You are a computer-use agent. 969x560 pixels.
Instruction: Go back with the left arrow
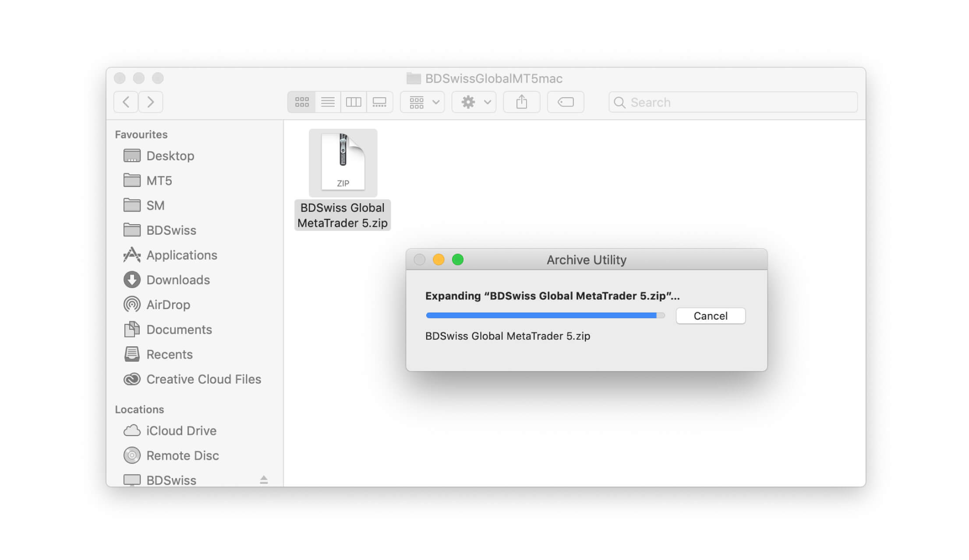pos(126,102)
